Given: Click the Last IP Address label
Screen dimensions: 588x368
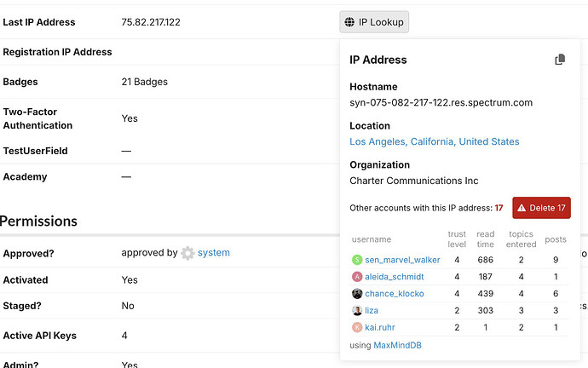Looking at the screenshot, I should coord(39,22).
